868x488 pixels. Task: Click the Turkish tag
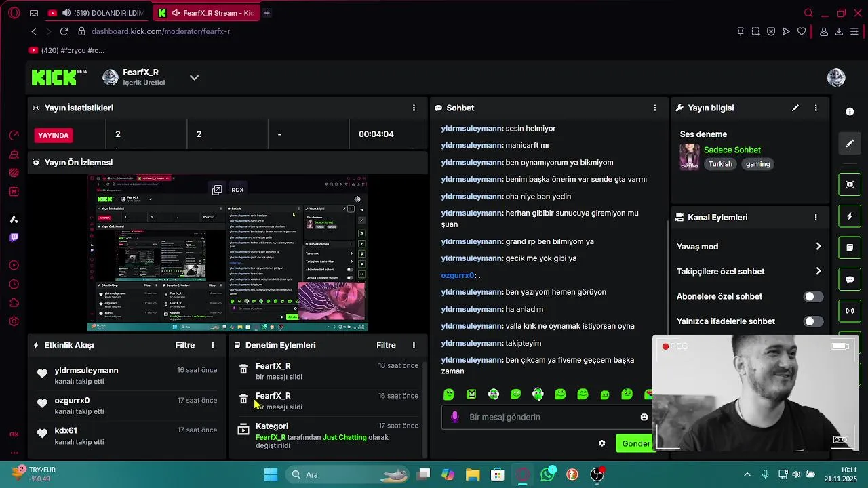pyautogui.click(x=720, y=164)
